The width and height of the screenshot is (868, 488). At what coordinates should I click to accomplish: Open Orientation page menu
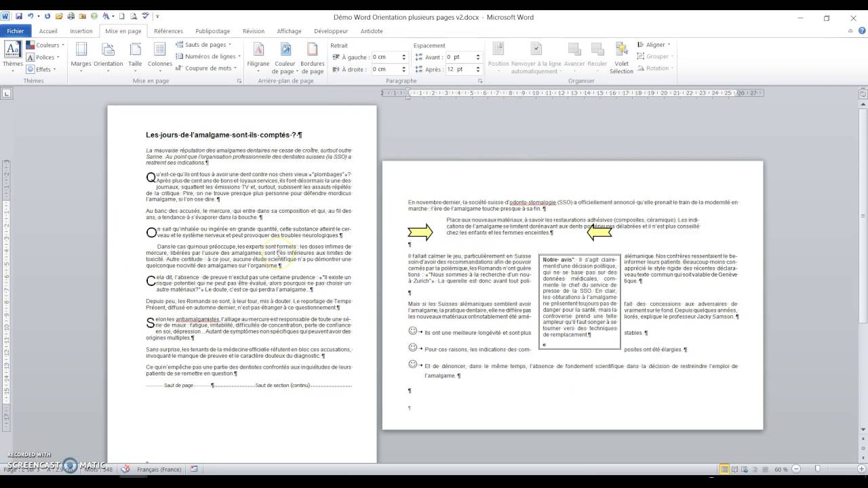tap(108, 57)
